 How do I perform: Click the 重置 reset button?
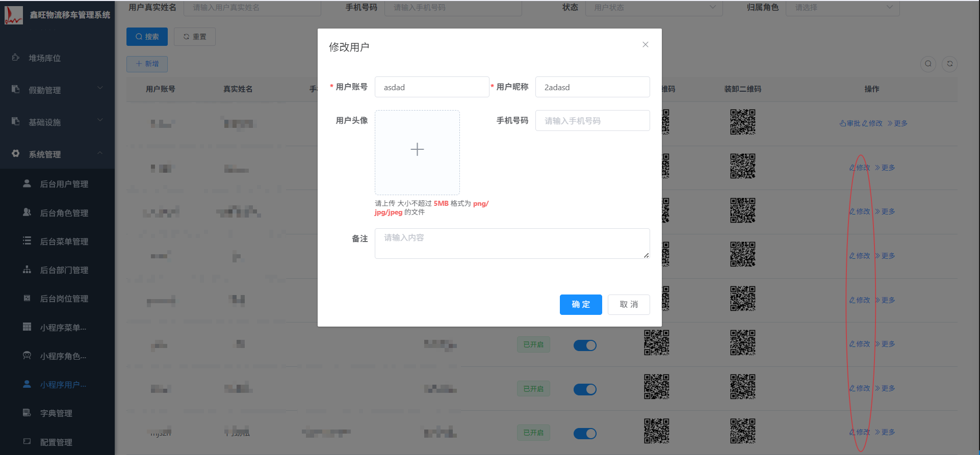195,37
